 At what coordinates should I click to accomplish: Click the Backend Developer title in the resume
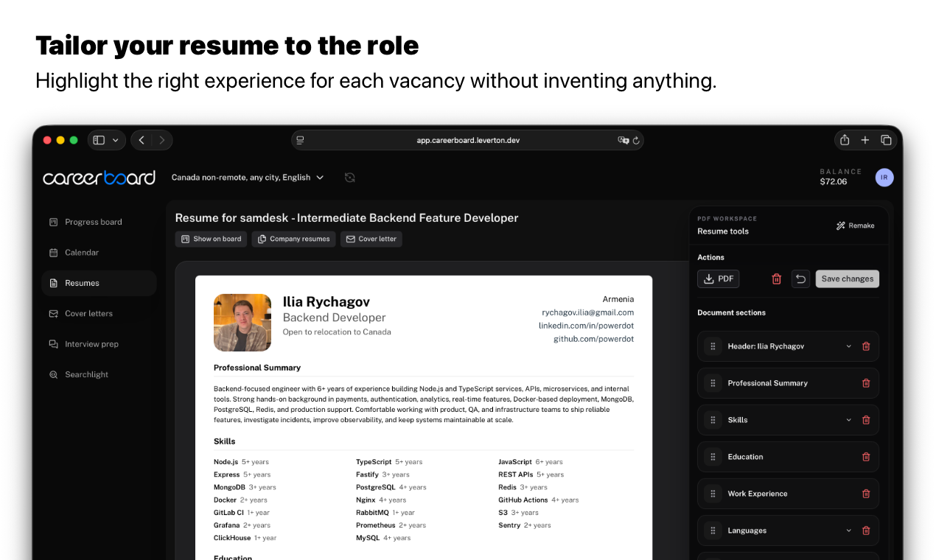(335, 318)
